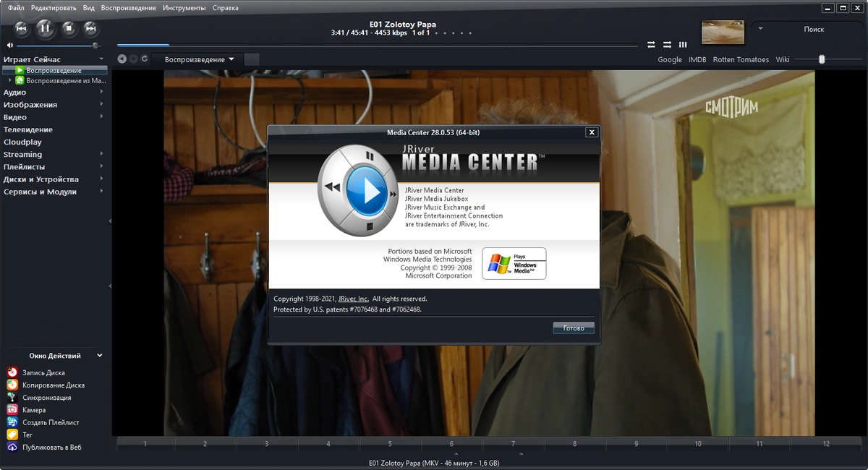Expand Диски и Устройства section
Viewport: 868px width, 470px height.
(x=101, y=179)
